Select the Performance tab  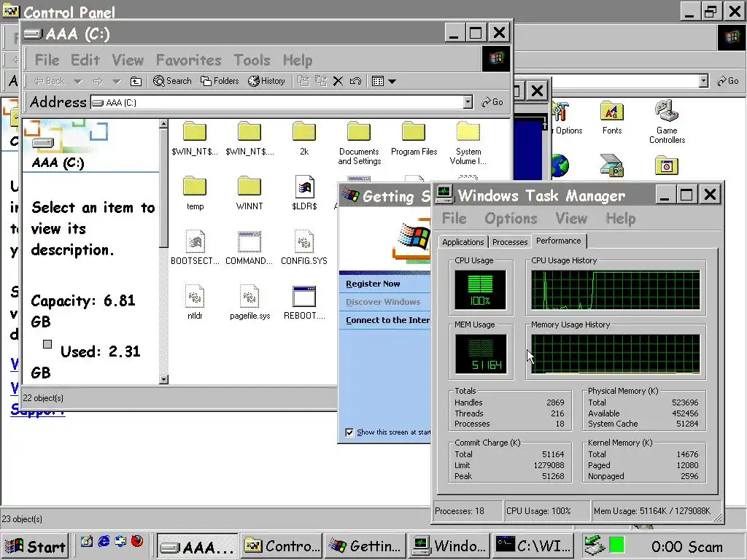pyautogui.click(x=558, y=241)
